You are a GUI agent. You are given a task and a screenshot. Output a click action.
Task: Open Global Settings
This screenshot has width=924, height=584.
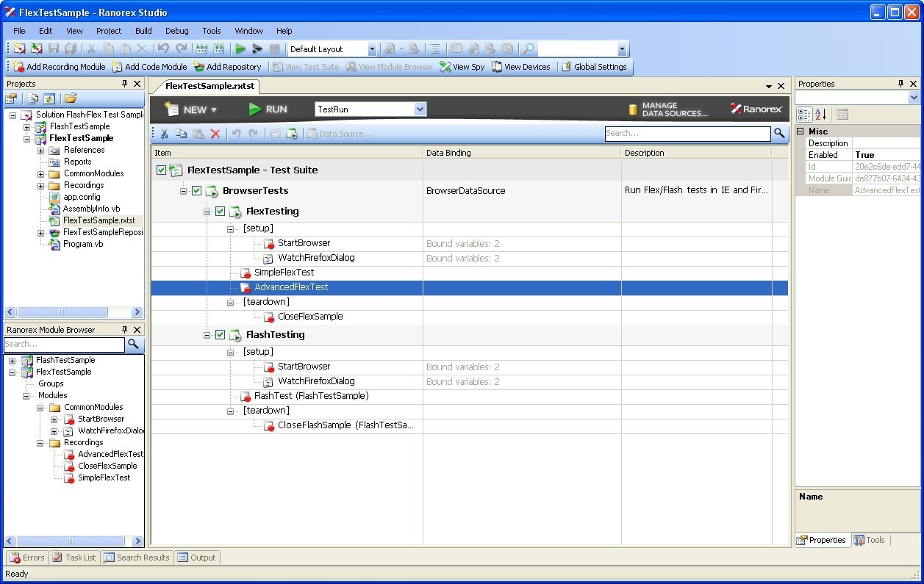595,66
